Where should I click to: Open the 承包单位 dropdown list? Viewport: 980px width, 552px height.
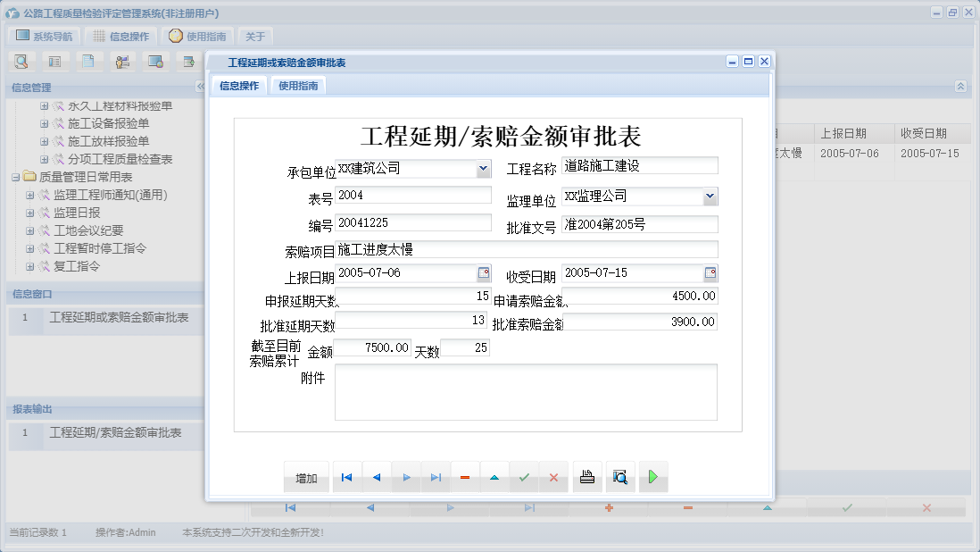(x=484, y=168)
